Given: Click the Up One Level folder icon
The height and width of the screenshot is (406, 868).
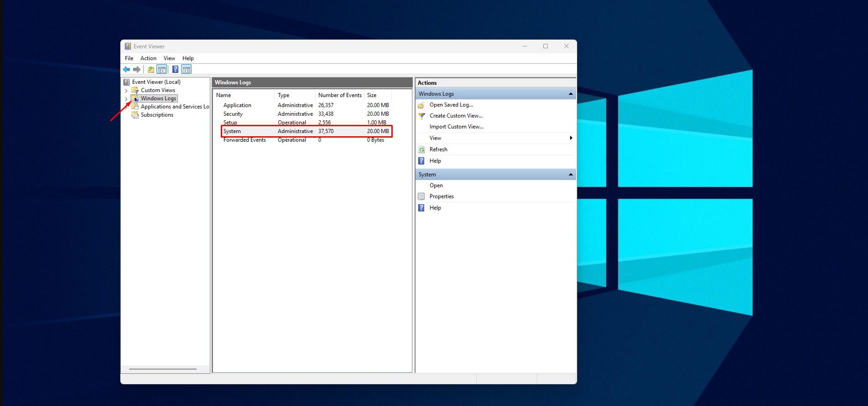Looking at the screenshot, I should coord(151,69).
